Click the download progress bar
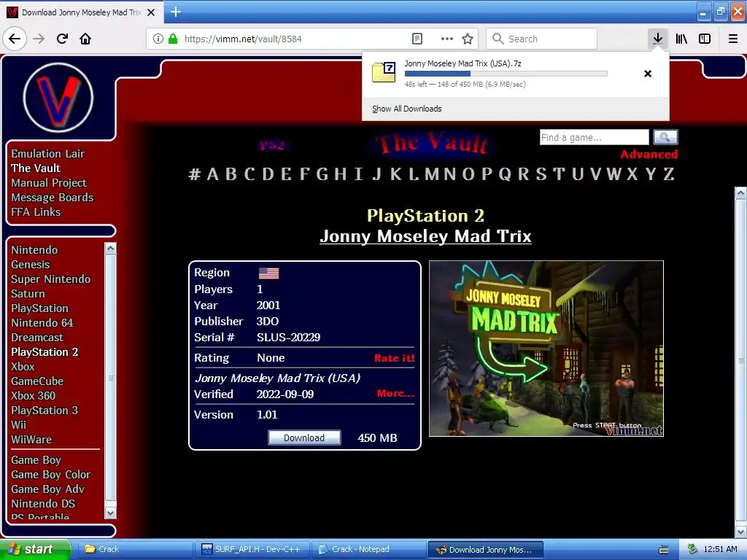The height and width of the screenshot is (560, 747). (x=506, y=74)
